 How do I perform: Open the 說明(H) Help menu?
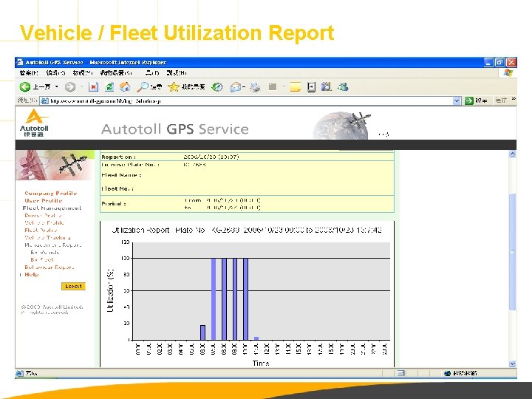(x=177, y=72)
